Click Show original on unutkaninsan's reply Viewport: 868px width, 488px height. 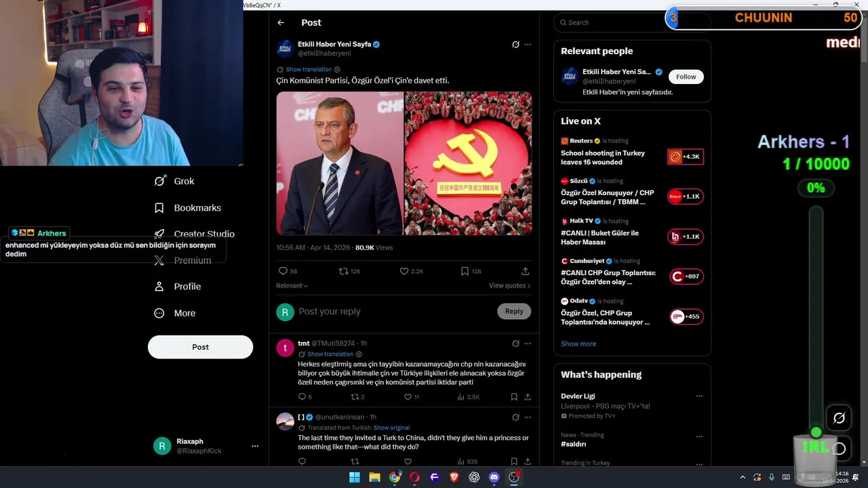pyautogui.click(x=391, y=428)
